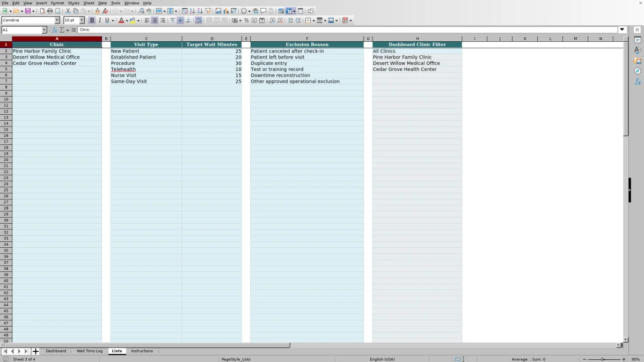Click the Save document icon
The image size is (644, 362).
click(x=28, y=11)
